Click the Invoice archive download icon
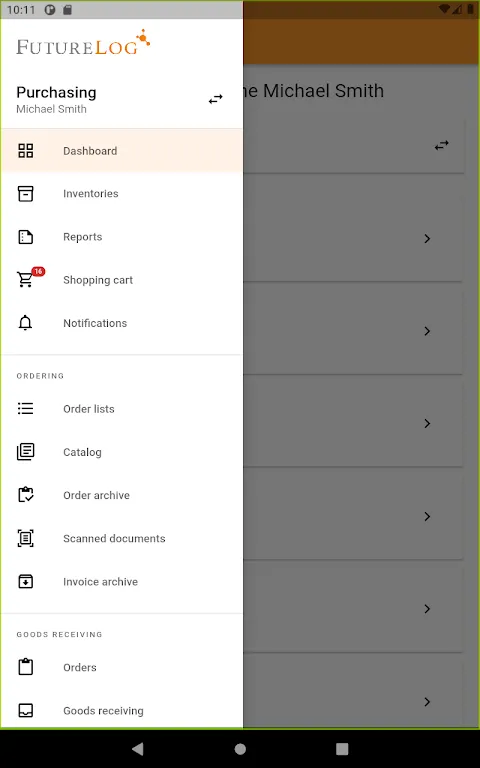Screen dimensions: 480x768 click(x=25, y=581)
